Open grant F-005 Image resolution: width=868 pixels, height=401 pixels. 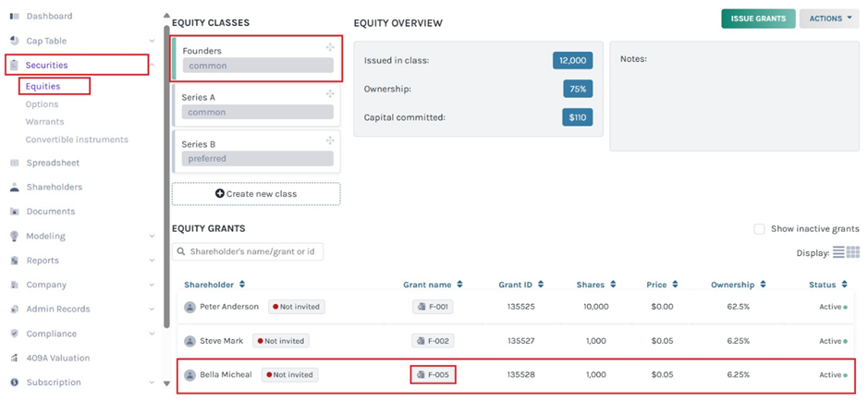[x=434, y=375]
